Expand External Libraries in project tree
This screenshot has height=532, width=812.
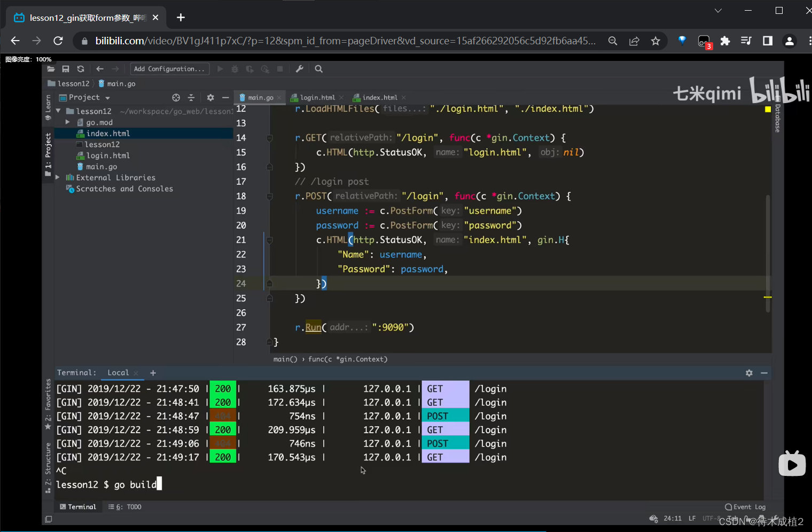pyautogui.click(x=58, y=177)
